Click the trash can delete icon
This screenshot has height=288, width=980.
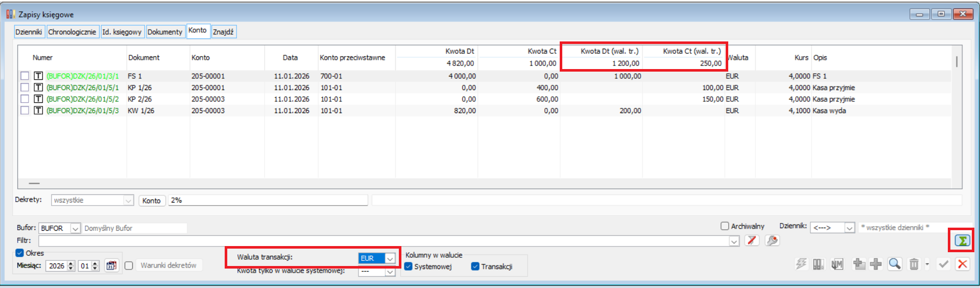(x=914, y=264)
